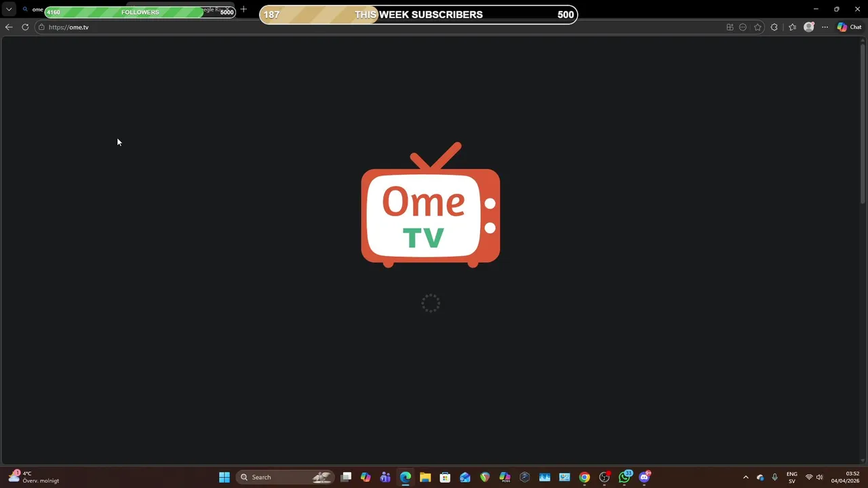Click the circled three-dots address bar icon

coord(743,27)
